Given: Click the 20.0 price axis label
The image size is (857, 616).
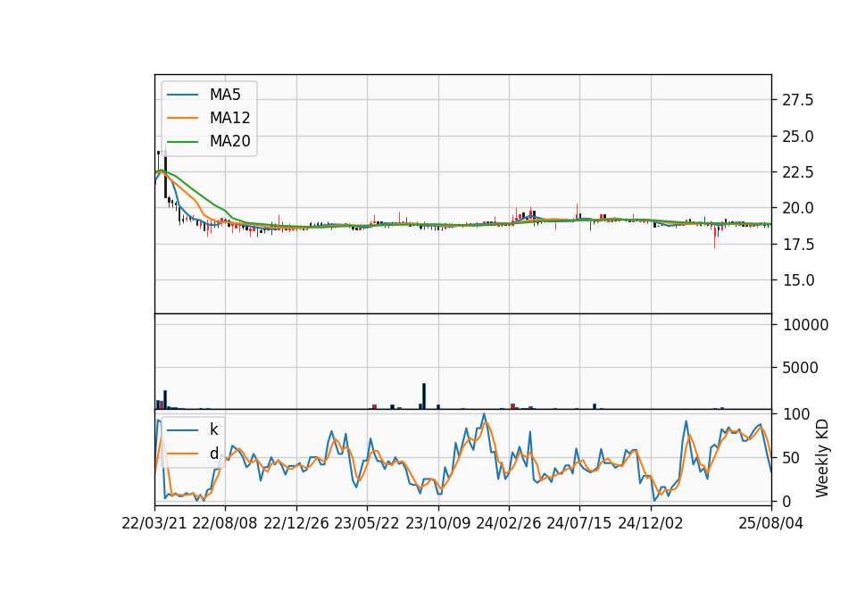Looking at the screenshot, I should pyautogui.click(x=798, y=208).
